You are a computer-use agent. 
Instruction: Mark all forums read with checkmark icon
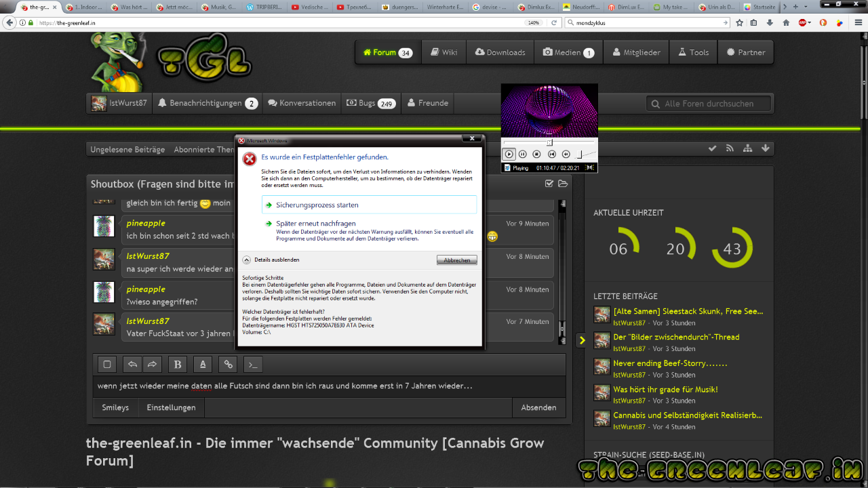pyautogui.click(x=712, y=148)
